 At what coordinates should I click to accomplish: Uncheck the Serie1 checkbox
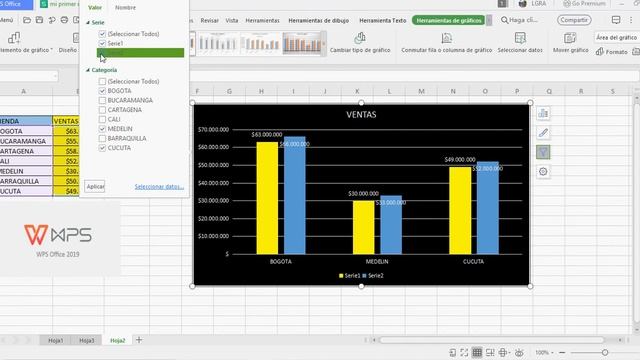coord(102,43)
